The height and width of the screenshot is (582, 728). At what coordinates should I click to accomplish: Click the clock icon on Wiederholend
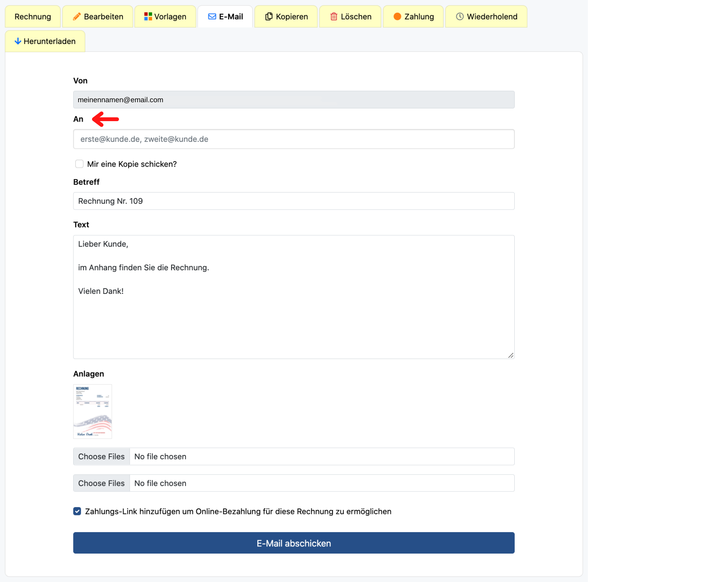(460, 16)
